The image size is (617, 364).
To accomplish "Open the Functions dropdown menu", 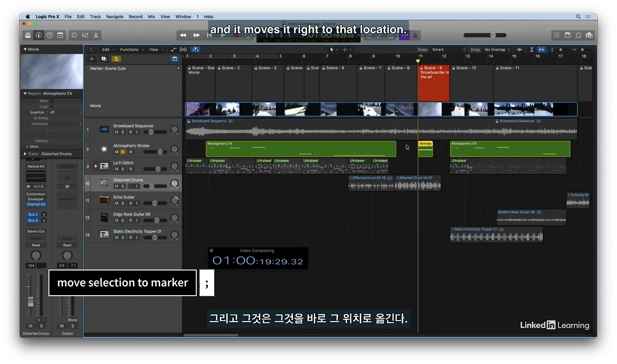I will coord(131,50).
